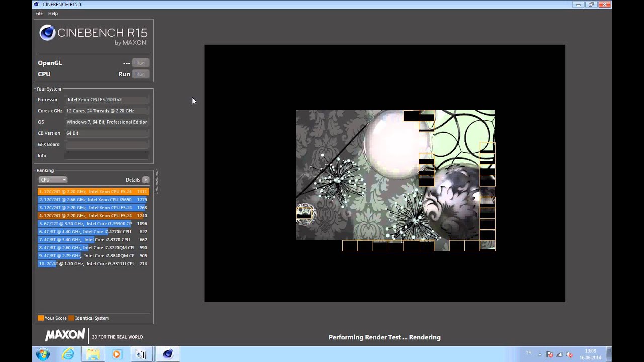Select ranking row Core i7-3930K
The image size is (644, 362).
tap(94, 224)
